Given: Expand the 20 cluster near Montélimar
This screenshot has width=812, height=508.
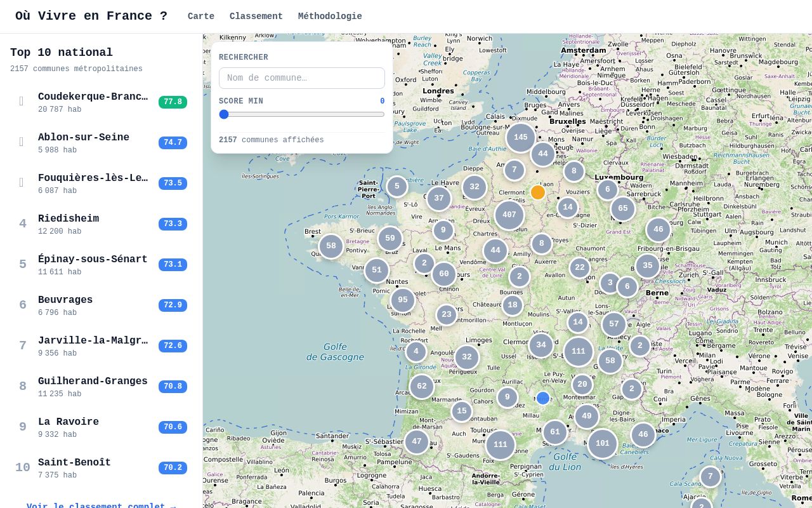Looking at the screenshot, I should pos(582,384).
